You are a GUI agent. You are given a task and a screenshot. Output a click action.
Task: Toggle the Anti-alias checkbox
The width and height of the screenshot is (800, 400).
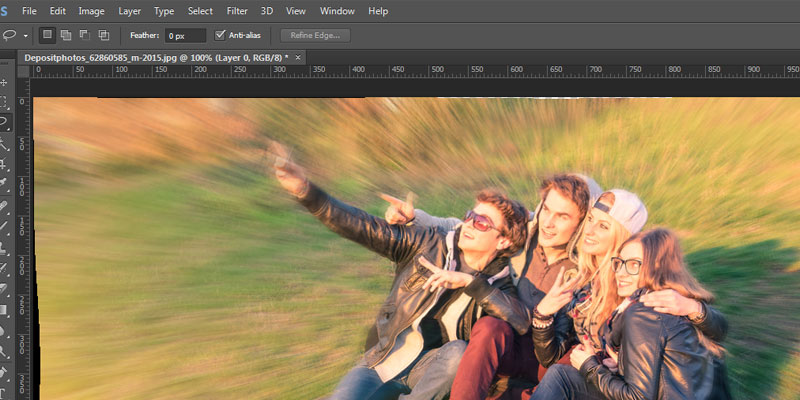point(220,35)
